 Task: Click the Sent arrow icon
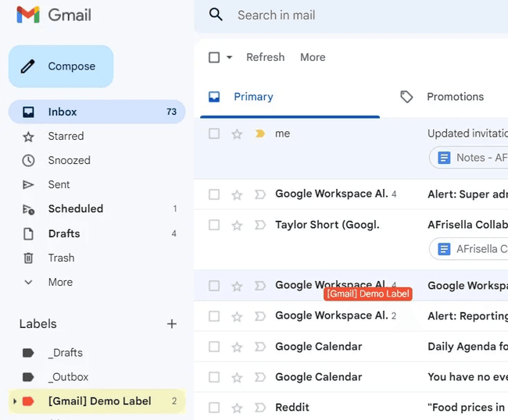pos(28,185)
